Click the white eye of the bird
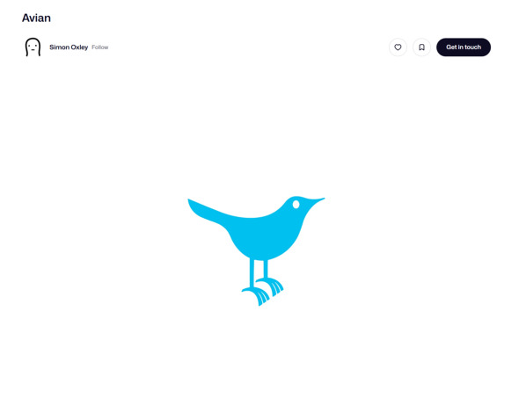 pos(296,205)
